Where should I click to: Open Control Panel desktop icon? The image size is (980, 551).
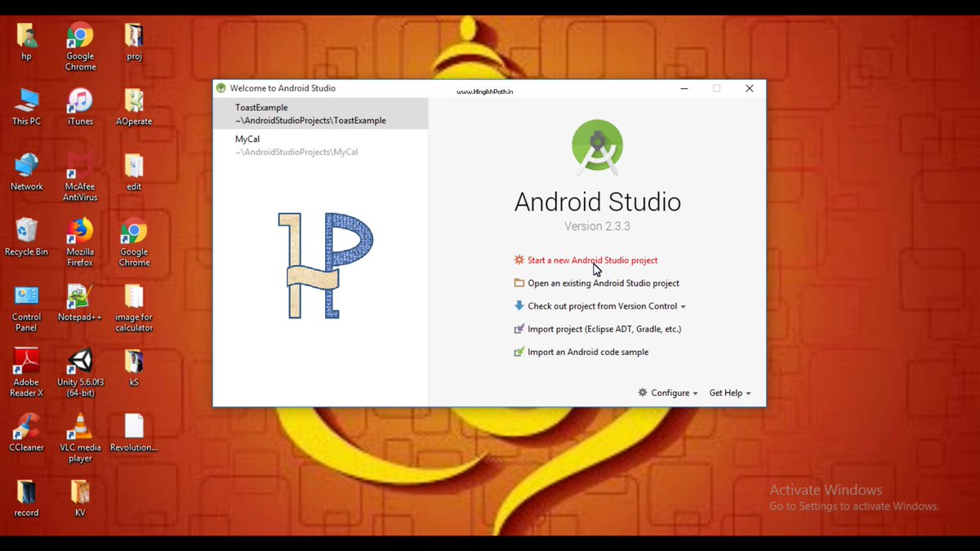27,297
